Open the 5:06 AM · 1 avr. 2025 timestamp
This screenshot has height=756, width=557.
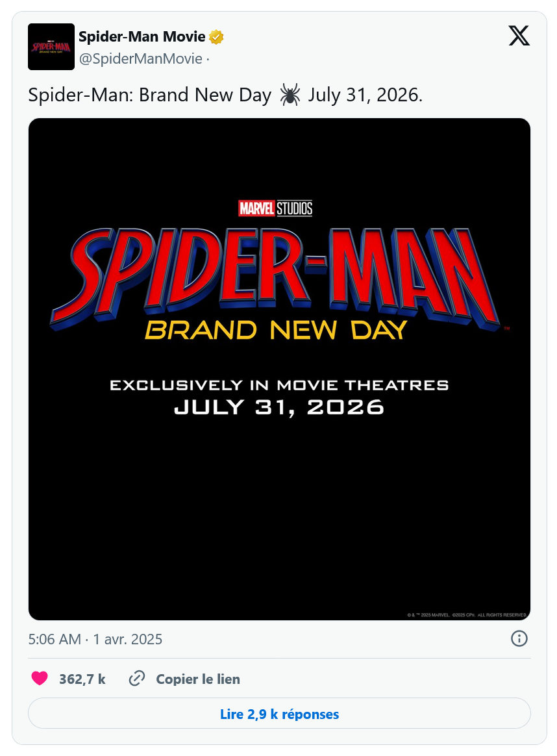[95, 639]
